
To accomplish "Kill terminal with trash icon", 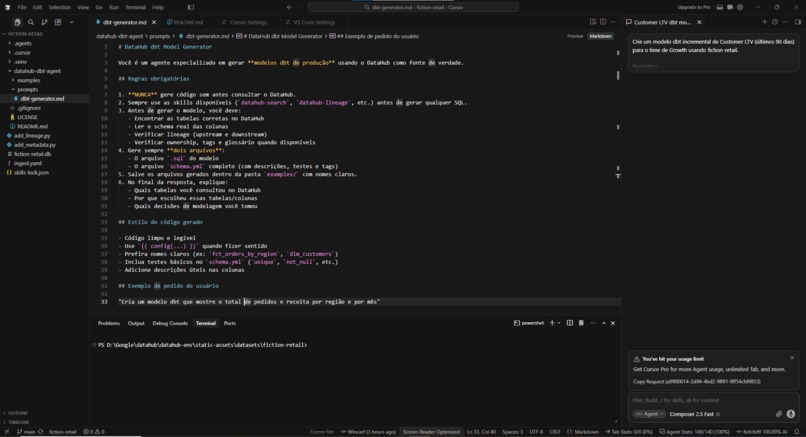I will (x=581, y=323).
